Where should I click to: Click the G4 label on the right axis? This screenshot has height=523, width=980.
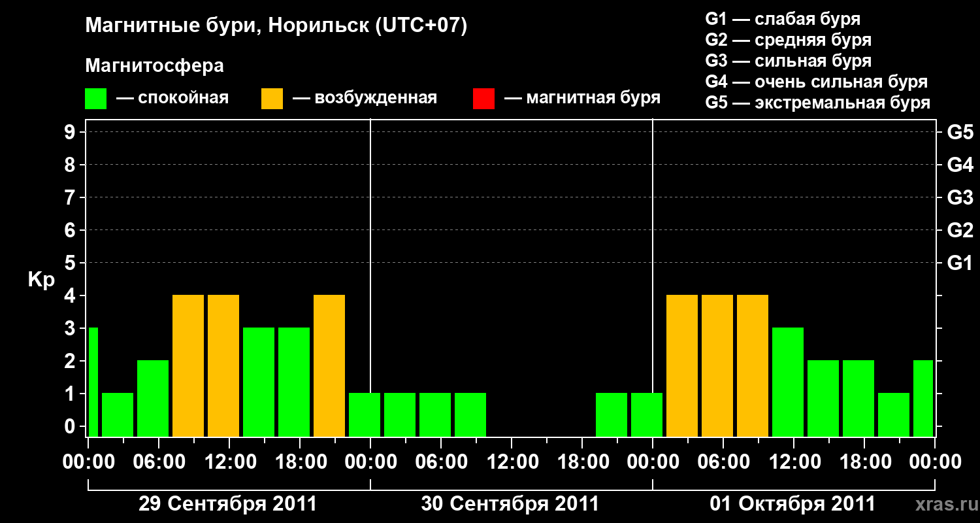960,165
